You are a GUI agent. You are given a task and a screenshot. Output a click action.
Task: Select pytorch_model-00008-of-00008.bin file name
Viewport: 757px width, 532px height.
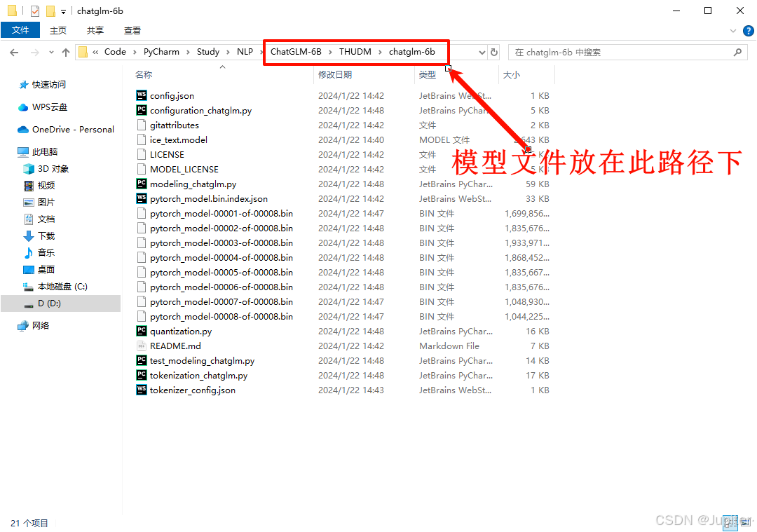click(221, 317)
